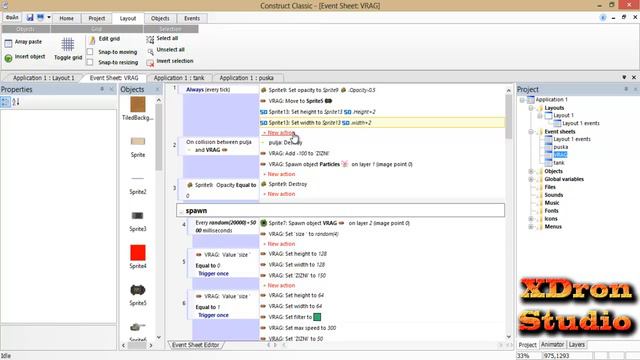Expand the Icons tree node
The height and width of the screenshot is (360, 640).
tap(531, 219)
